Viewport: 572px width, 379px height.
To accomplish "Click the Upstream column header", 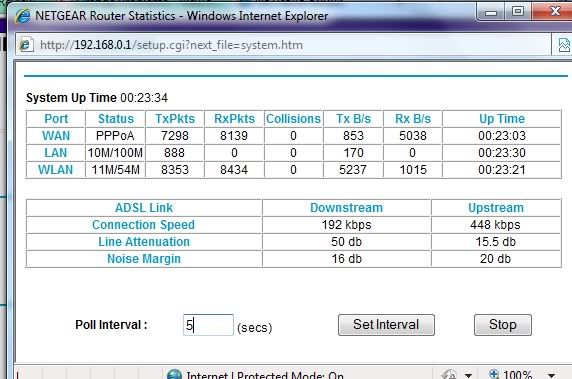I will click(x=496, y=208).
